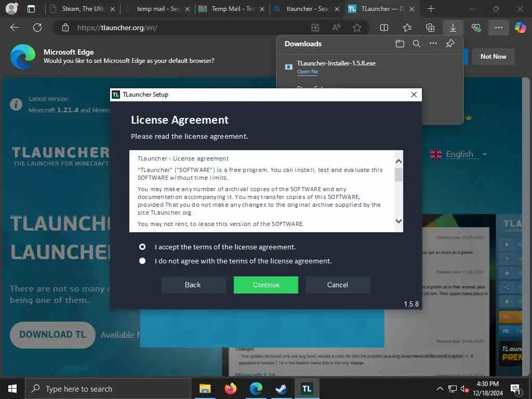Open more options in the Downloads panel
Image resolution: width=532 pixels, height=399 pixels.
(x=433, y=44)
